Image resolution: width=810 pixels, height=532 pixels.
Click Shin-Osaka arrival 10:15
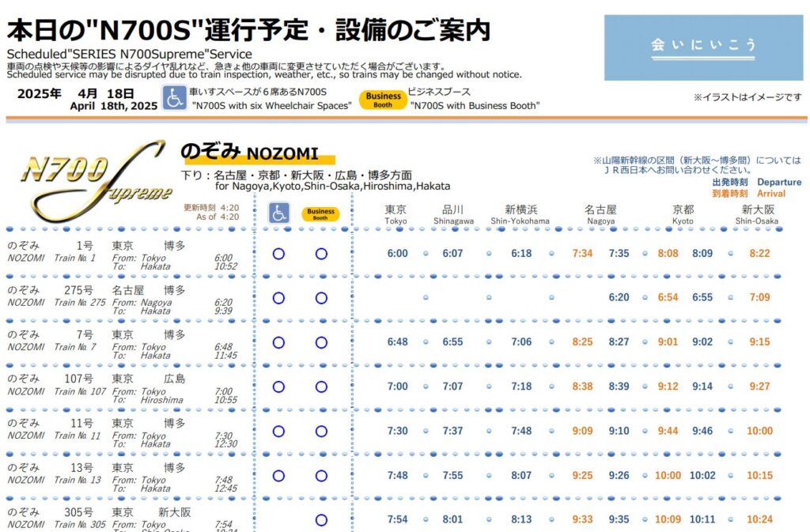759,475
